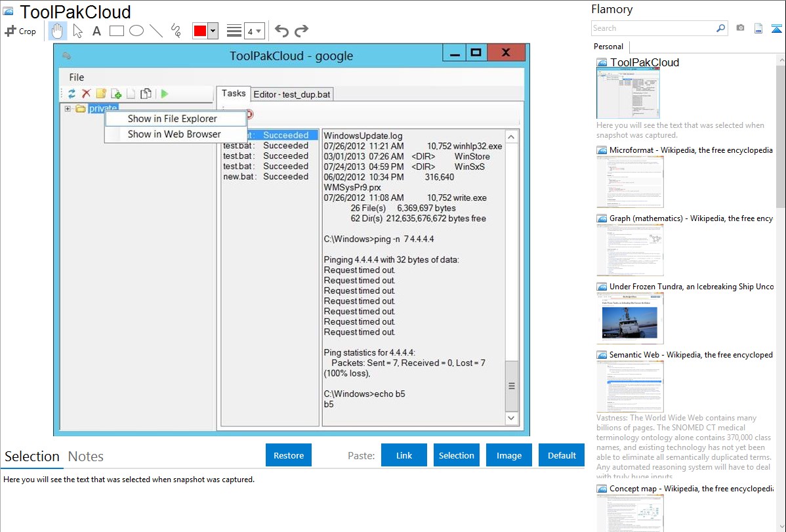Screen dimensions: 786x532
Task: Select the Crop tool
Action: click(x=20, y=31)
